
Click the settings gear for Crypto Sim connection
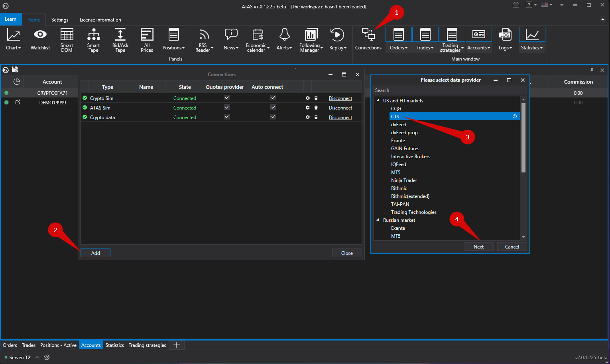pos(308,98)
